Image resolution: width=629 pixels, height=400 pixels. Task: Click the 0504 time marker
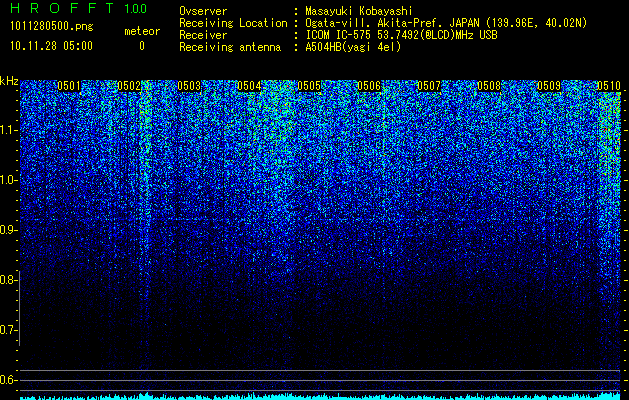click(x=249, y=86)
